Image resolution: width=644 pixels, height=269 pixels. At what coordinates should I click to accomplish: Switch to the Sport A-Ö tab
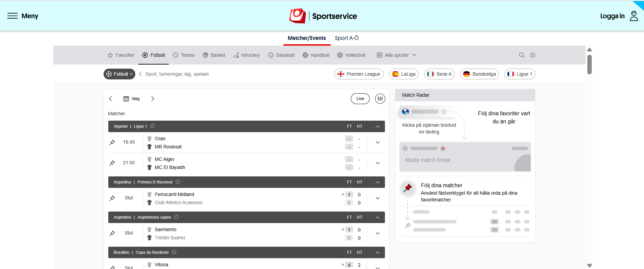pos(346,38)
